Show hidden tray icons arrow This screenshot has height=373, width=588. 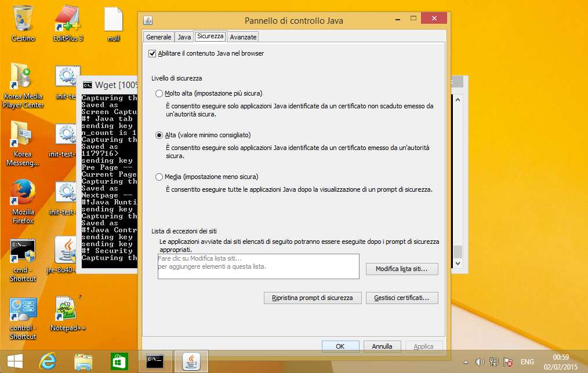click(x=465, y=363)
